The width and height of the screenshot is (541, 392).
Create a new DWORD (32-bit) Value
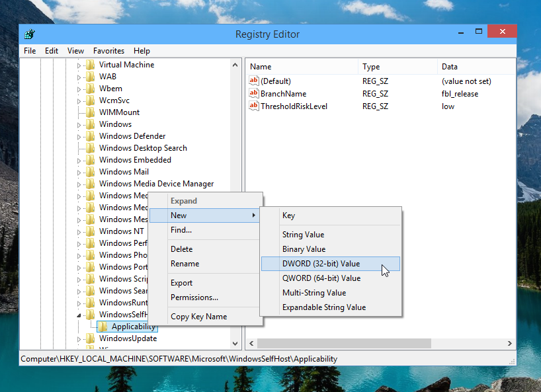(x=331, y=264)
